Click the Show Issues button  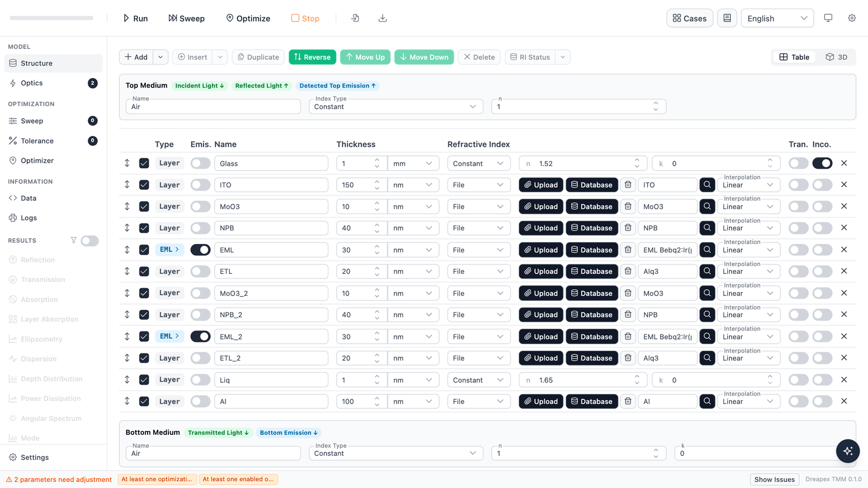774,480
